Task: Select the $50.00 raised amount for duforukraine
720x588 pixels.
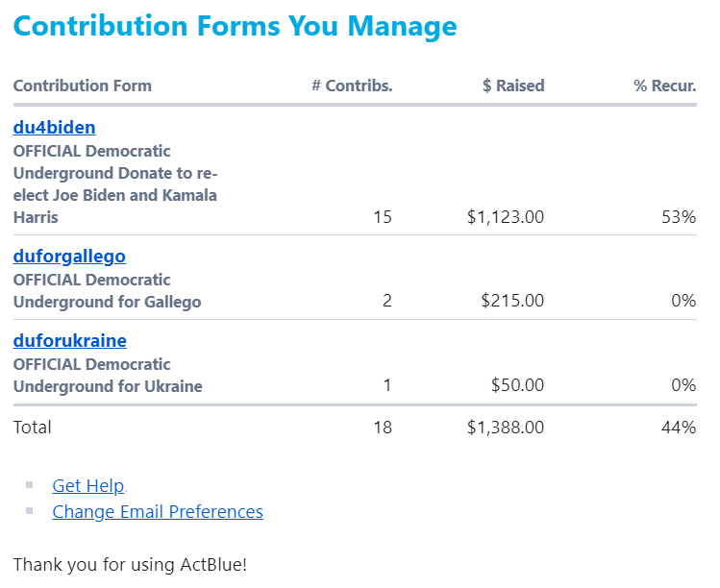Action: click(x=517, y=385)
